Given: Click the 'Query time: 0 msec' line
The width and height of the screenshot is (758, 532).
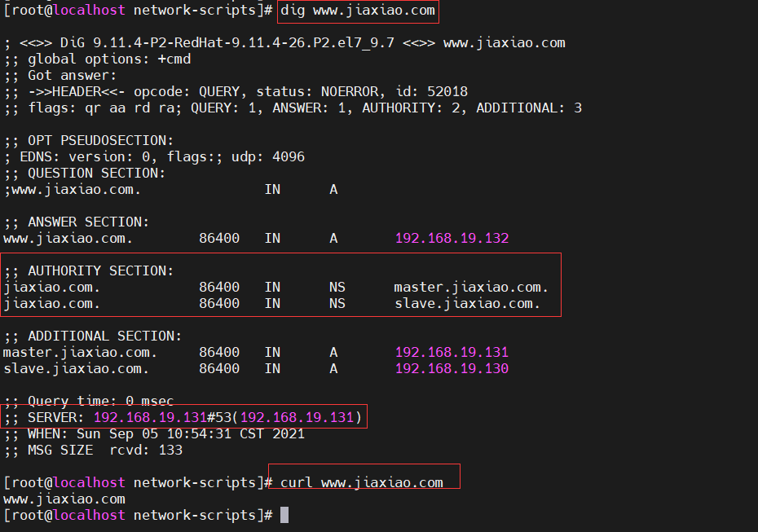Looking at the screenshot, I should pyautogui.click(x=100, y=401).
